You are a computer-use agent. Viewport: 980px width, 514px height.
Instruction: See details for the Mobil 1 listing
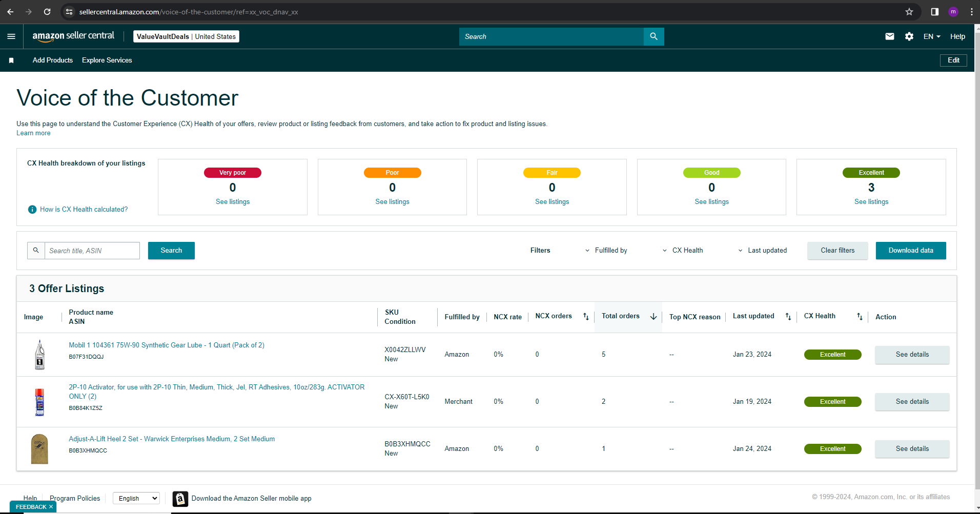point(912,355)
